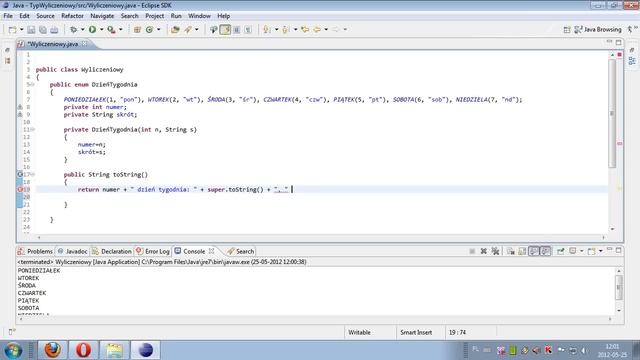Create a new Java package via toolbar icon
Image resolution: width=640 pixels, height=360 pixels.
[138, 30]
